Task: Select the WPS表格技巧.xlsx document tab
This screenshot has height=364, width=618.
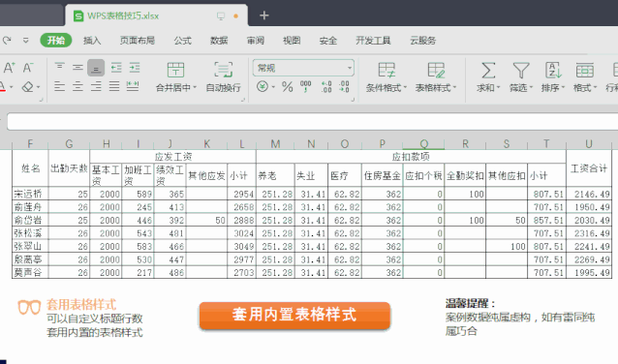Action: tap(156, 15)
